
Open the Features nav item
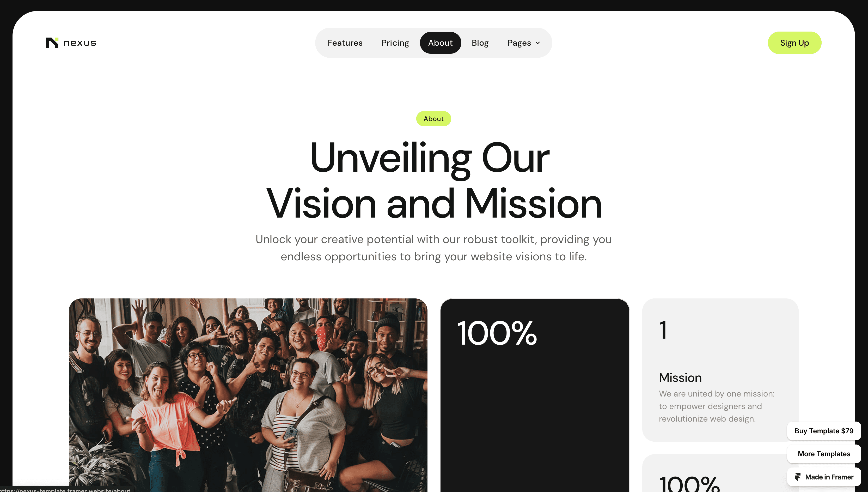(x=345, y=43)
